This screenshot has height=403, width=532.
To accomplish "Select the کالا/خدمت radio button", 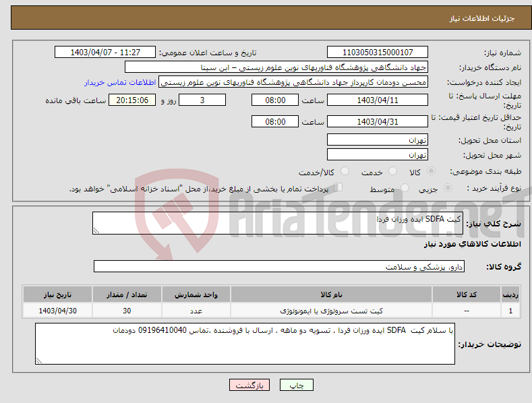I will tap(345, 171).
